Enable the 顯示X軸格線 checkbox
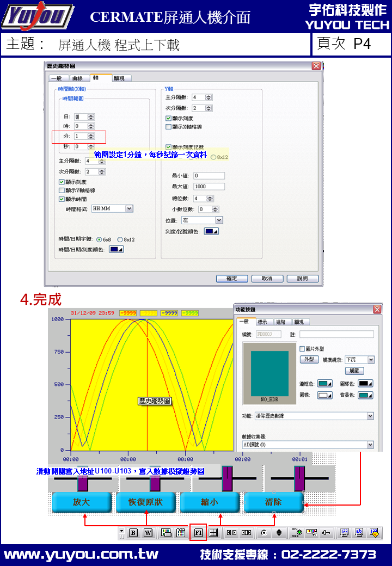This screenshot has width=392, height=566. pyautogui.click(x=168, y=127)
